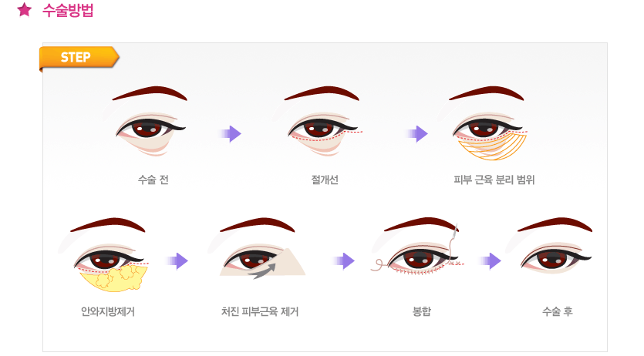Click the gray curved arrow in skin removal image
The width and height of the screenshot is (644, 356).
[x=264, y=271]
